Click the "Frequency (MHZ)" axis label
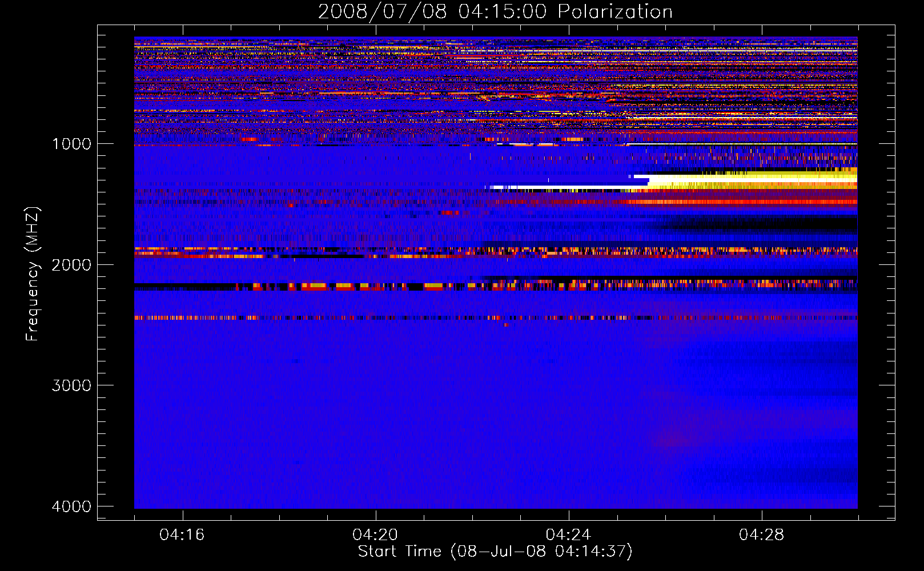924x571 pixels. (x=33, y=274)
